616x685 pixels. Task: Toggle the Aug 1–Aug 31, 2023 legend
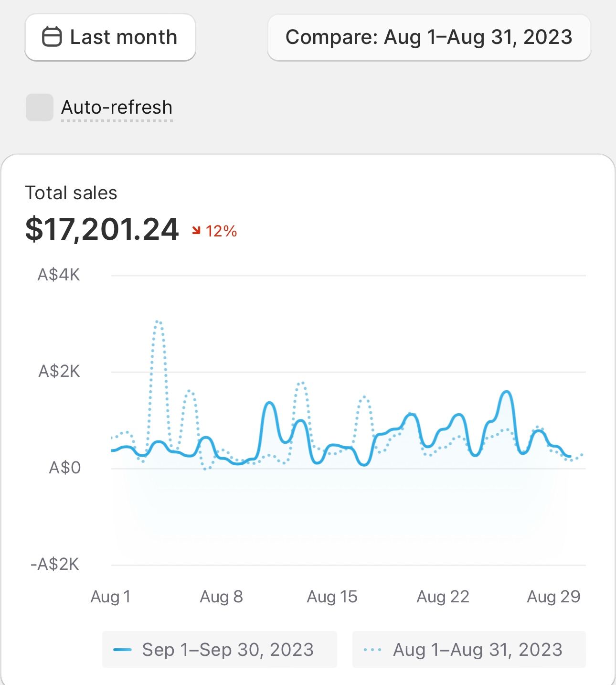pos(469,650)
